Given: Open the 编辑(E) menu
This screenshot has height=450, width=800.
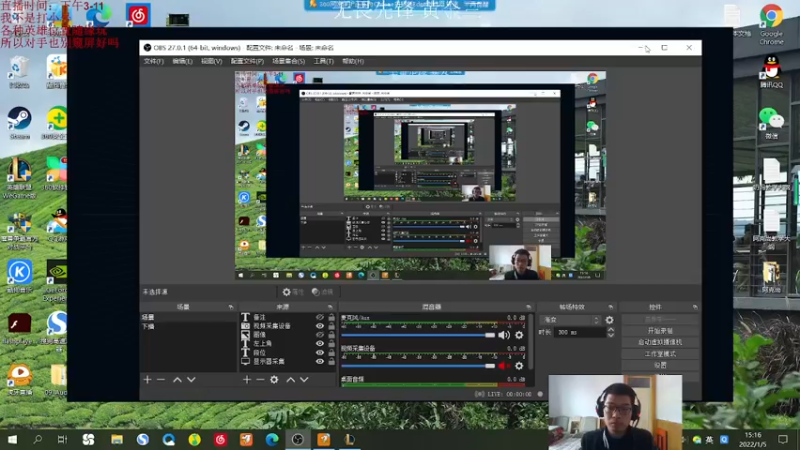Looking at the screenshot, I should (182, 61).
